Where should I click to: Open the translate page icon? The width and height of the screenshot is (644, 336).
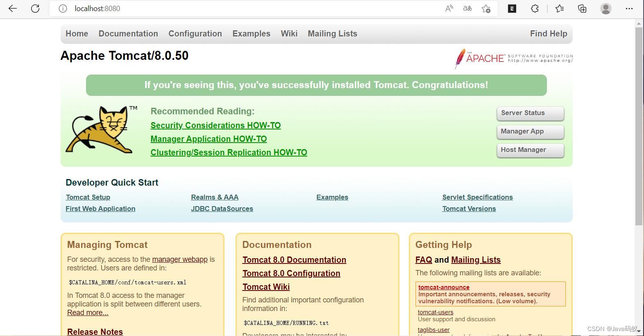(x=467, y=9)
